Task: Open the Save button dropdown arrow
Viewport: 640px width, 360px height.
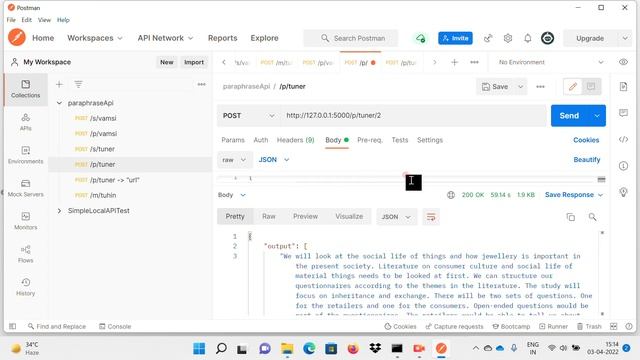Action: [x=520, y=87]
